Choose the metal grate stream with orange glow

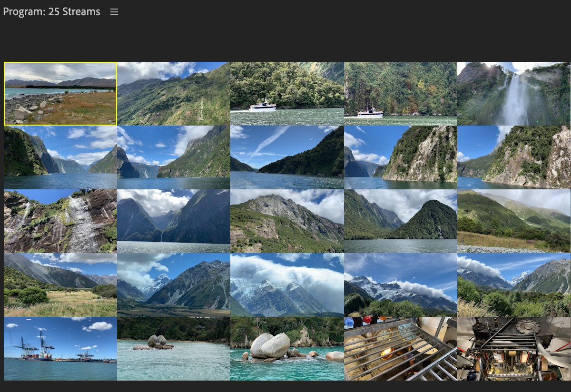pyautogui.click(x=401, y=349)
